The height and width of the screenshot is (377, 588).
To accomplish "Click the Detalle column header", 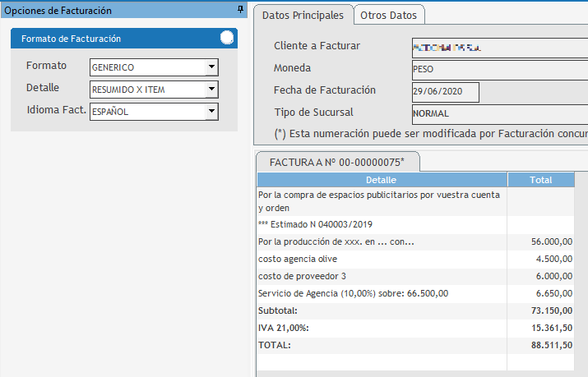I will tap(382, 180).
